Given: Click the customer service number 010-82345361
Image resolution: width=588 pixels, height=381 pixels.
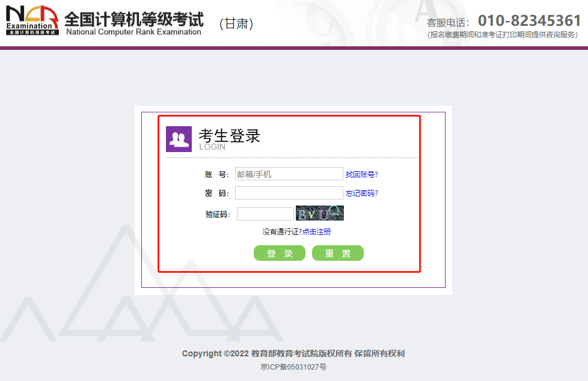Looking at the screenshot, I should 530,20.
